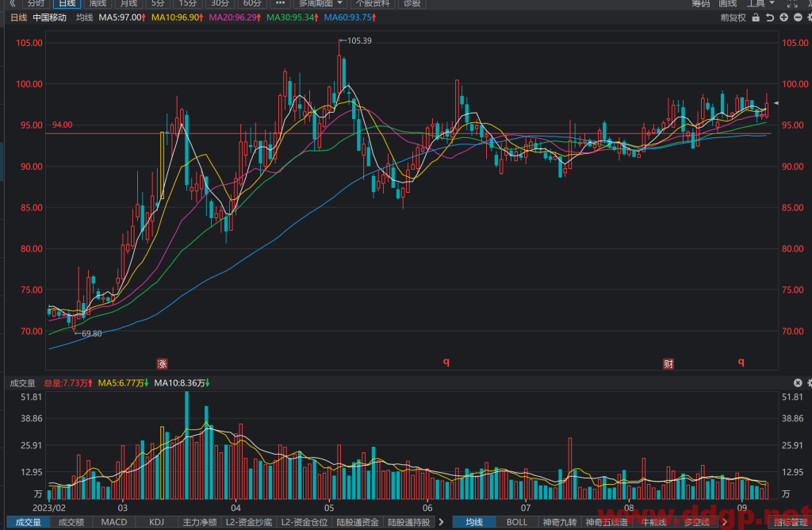The height and width of the screenshot is (530, 812).
Task: Select 牛熊线 overlay tab
Action: 654,522
